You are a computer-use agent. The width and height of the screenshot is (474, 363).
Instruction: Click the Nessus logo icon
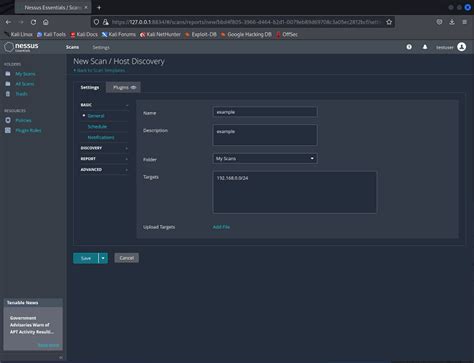click(9, 47)
